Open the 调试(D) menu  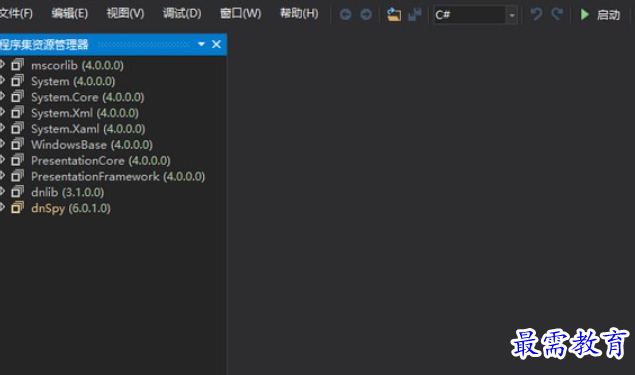click(x=182, y=14)
